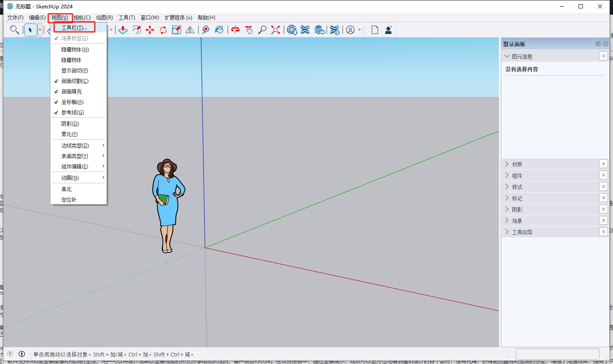
Task: Click the person-with-plus toolbar icon
Action: coord(389,30)
